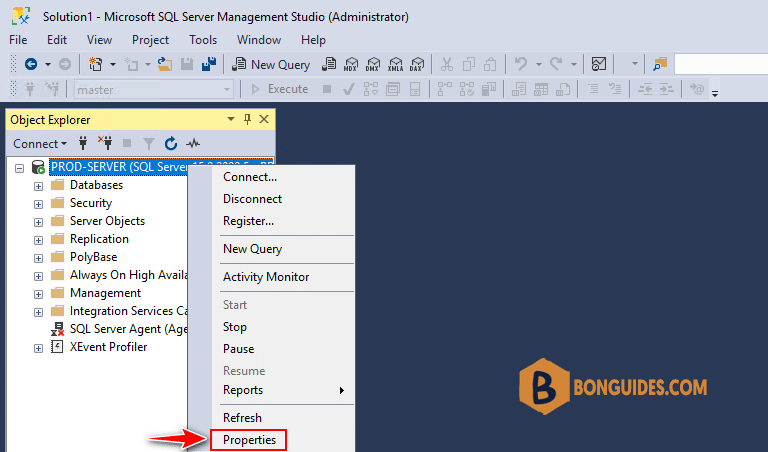768x452 pixels.
Task: Open the master database combo box
Action: [153, 90]
